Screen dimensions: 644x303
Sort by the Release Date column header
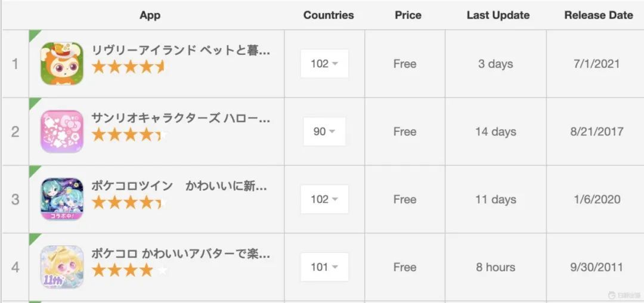coord(599,15)
